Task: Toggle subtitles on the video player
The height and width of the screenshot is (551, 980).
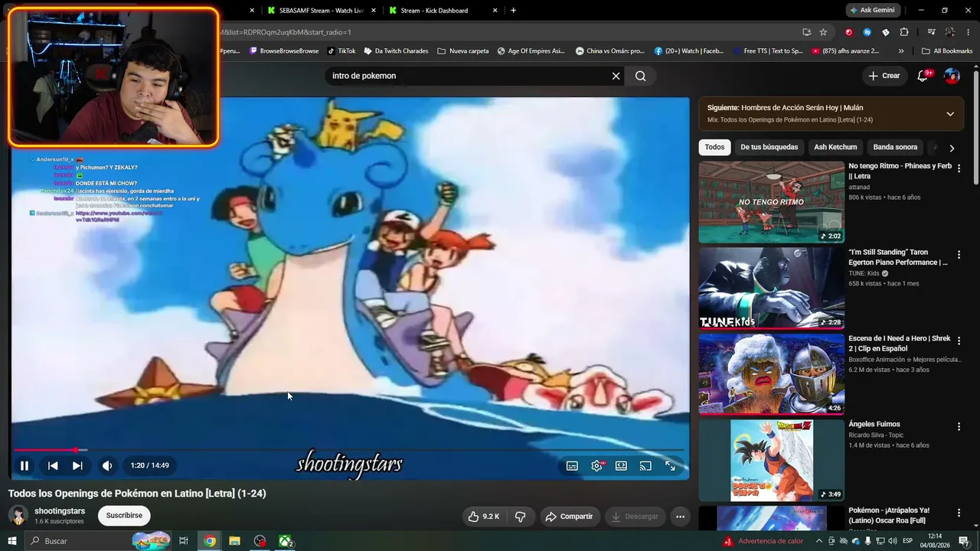Action: 572,465
